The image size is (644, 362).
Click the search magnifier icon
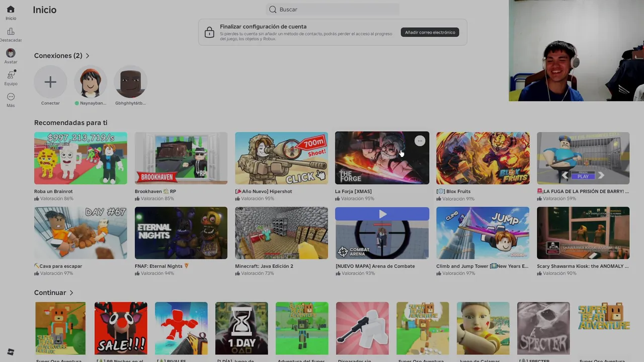273,9
